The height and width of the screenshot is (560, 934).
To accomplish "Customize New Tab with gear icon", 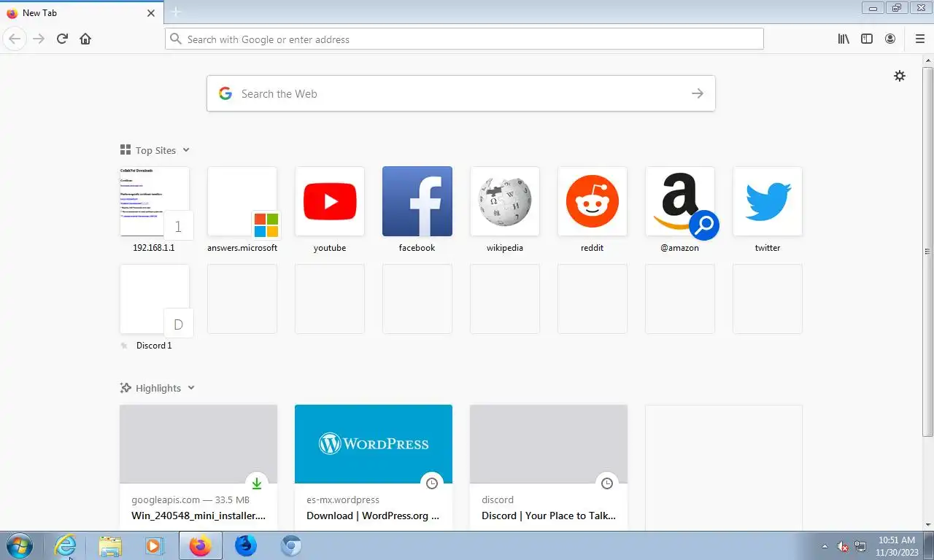I will pyautogui.click(x=900, y=76).
